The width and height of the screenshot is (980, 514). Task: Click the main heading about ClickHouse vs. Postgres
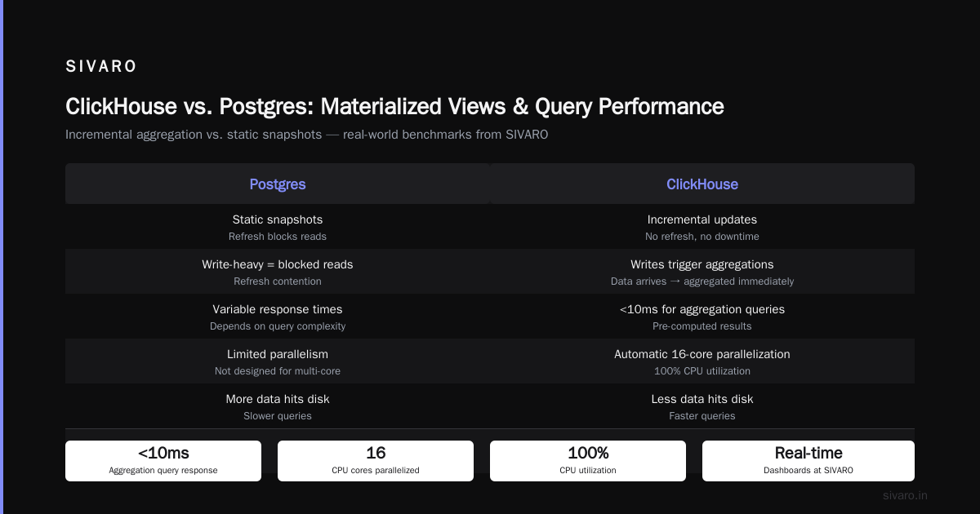pyautogui.click(x=394, y=107)
